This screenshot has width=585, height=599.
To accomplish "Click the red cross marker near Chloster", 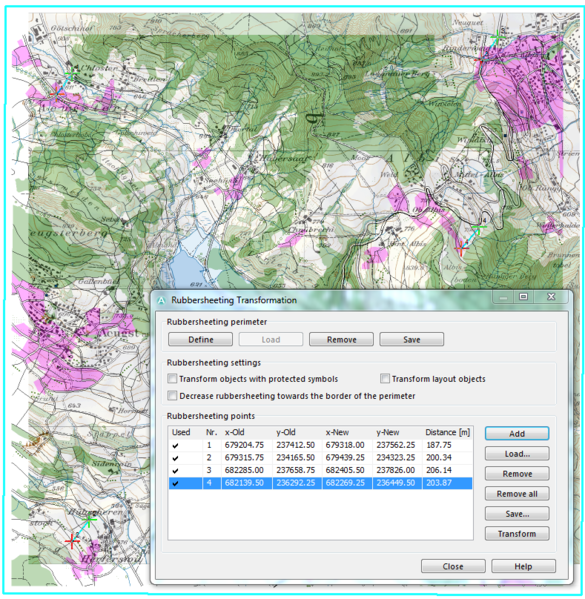I will pos(57,93).
